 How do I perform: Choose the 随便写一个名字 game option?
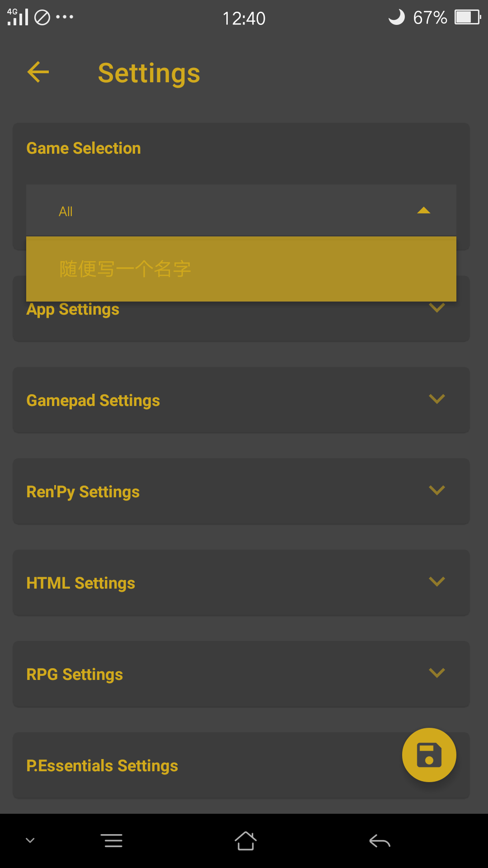coord(241,269)
